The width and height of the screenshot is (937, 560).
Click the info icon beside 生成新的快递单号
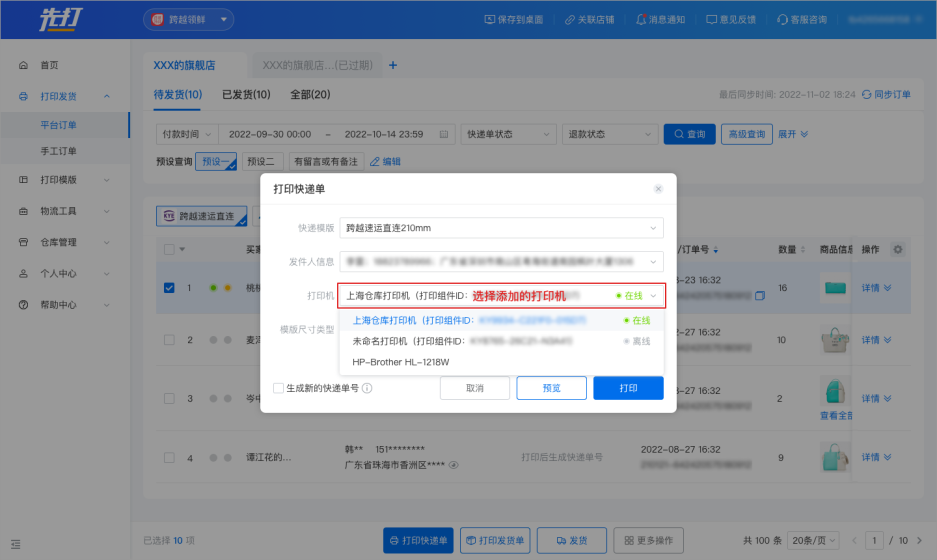[x=367, y=388]
